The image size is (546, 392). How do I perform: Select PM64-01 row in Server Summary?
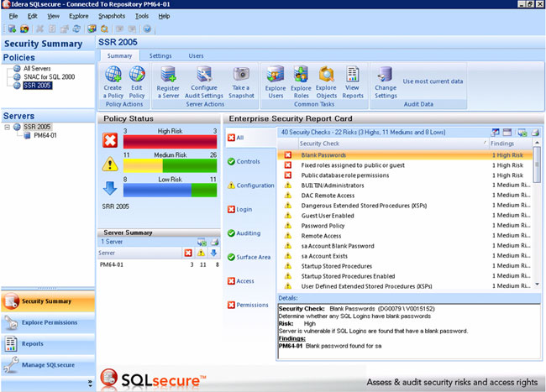(159, 264)
